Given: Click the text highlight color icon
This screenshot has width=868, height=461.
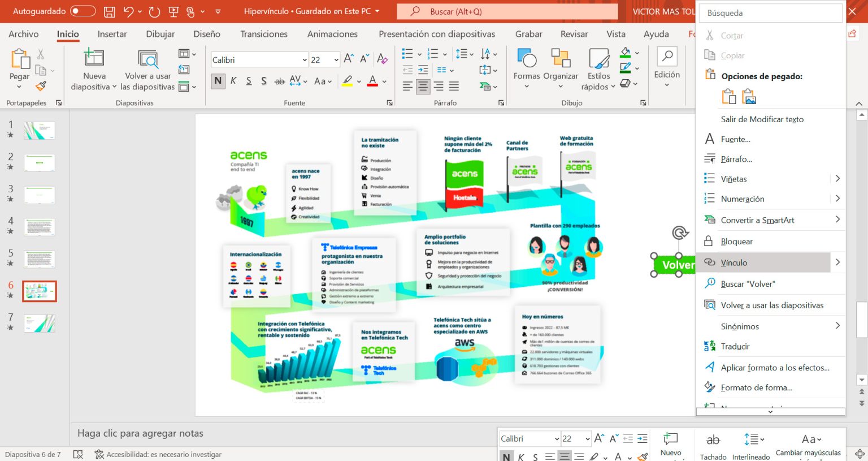Looking at the screenshot, I should (348, 81).
